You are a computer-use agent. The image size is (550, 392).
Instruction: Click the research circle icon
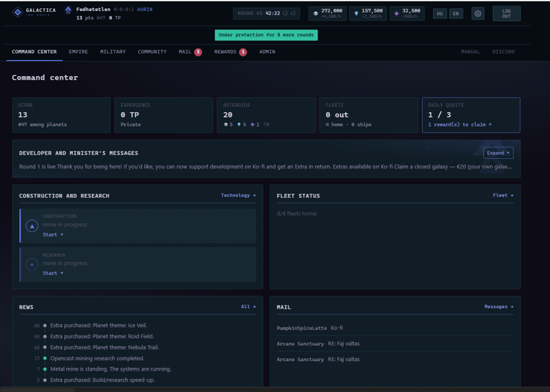pyautogui.click(x=32, y=265)
